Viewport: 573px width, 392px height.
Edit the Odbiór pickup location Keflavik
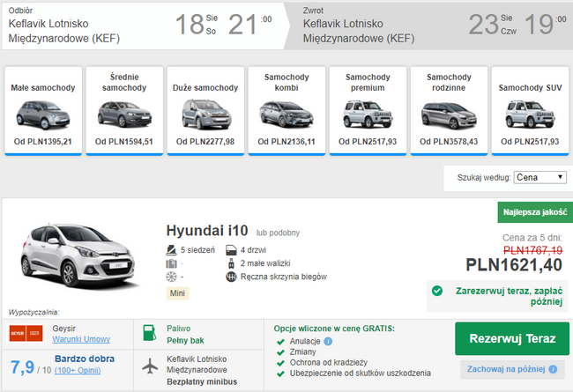(64, 31)
